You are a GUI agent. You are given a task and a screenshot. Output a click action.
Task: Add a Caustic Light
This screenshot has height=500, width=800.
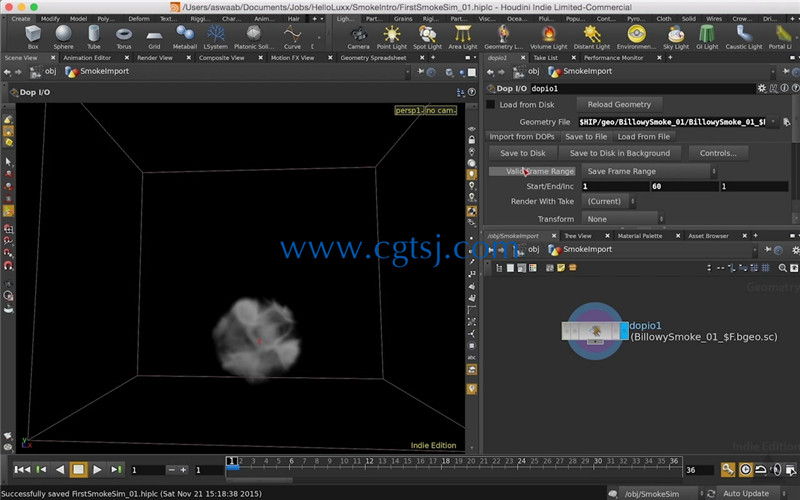[x=744, y=37]
